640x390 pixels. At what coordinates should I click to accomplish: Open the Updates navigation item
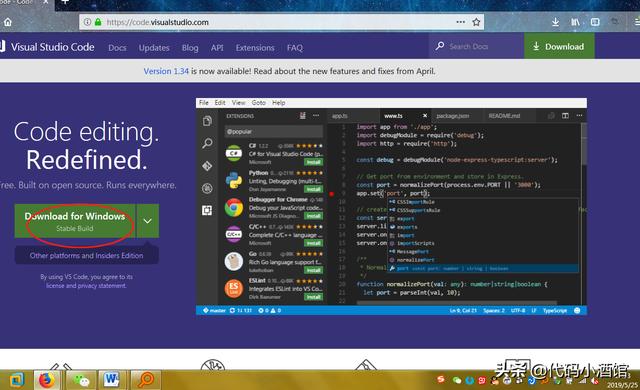click(x=154, y=48)
